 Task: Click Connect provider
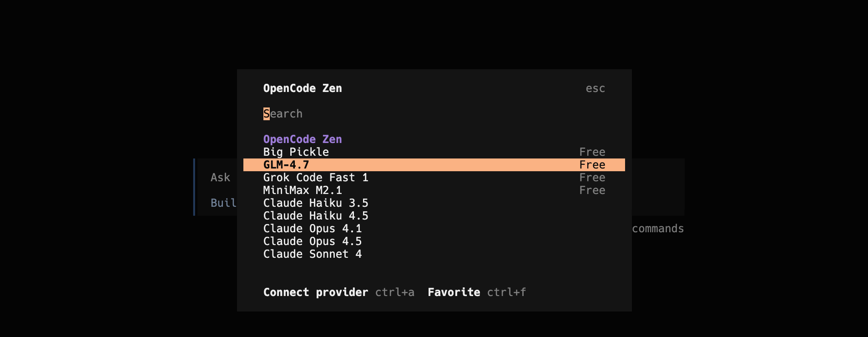click(x=316, y=292)
